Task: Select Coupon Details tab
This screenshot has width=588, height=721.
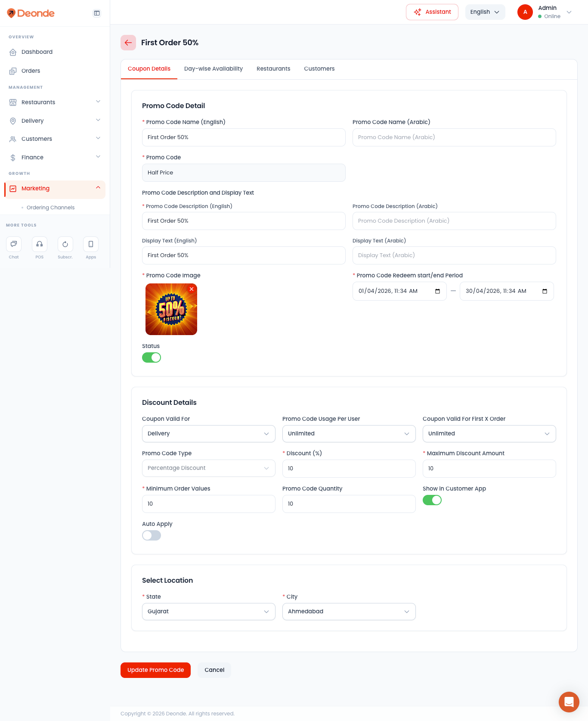Action: click(149, 69)
